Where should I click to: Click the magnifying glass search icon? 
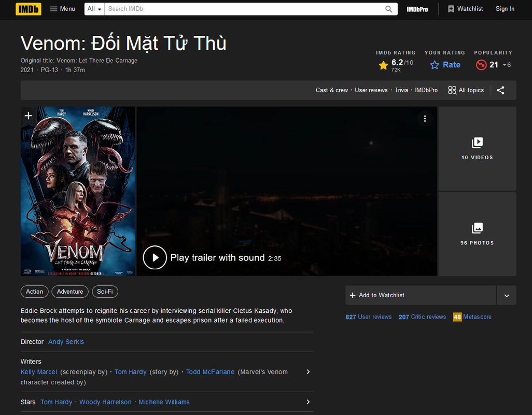(x=389, y=9)
